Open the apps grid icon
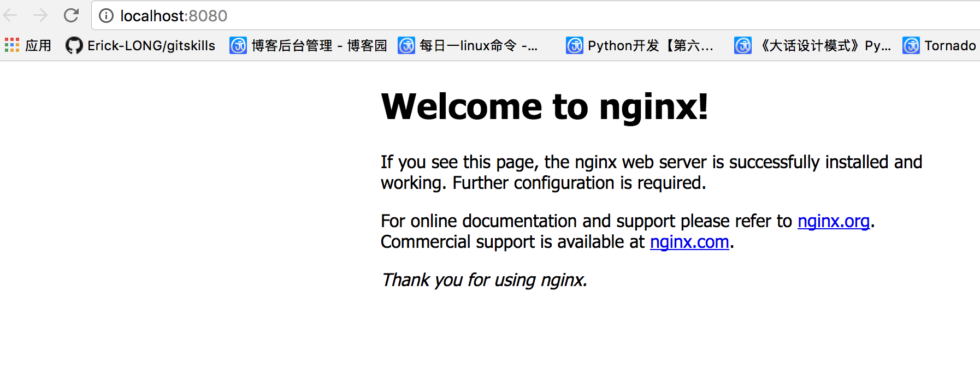980x368 pixels. click(12, 45)
